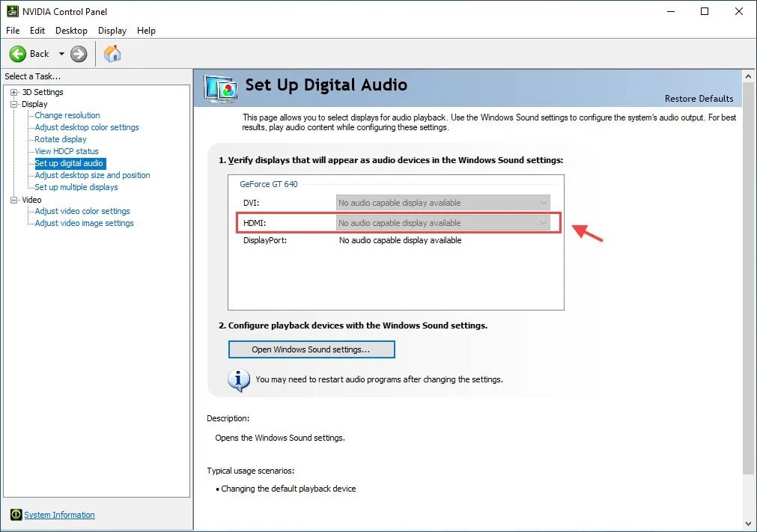Screen dimensions: 757x532
Task: Click the 'DisplayPort:' label
Action: [x=265, y=240]
